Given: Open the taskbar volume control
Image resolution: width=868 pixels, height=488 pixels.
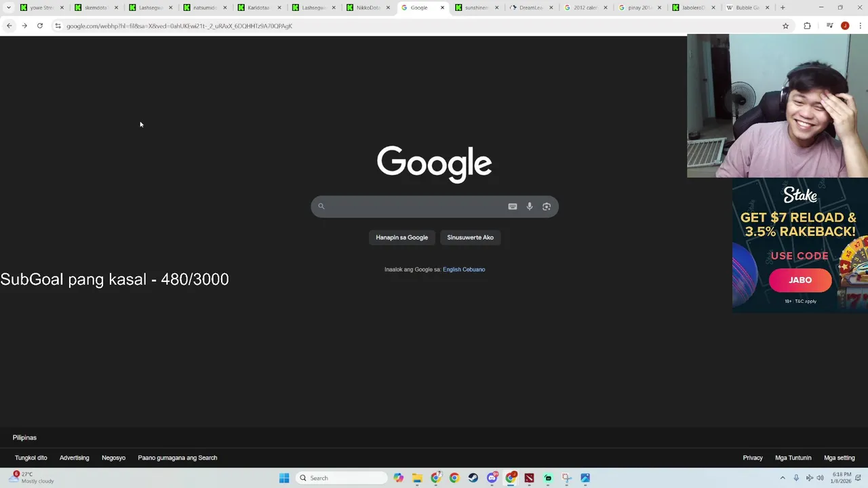Looking at the screenshot, I should [x=820, y=478].
